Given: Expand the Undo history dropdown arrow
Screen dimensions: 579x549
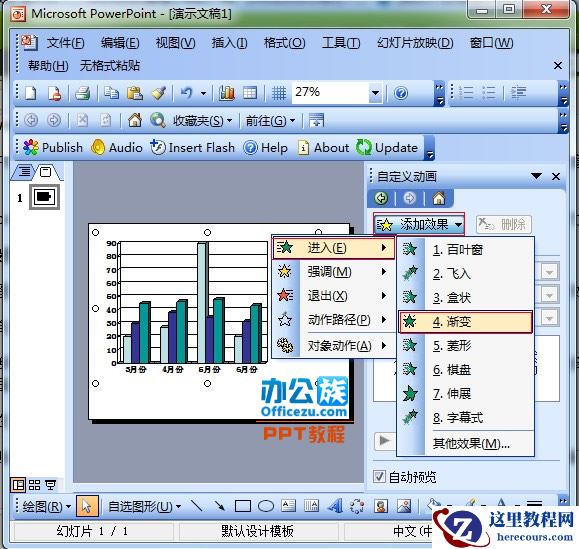Looking at the screenshot, I should [x=203, y=93].
